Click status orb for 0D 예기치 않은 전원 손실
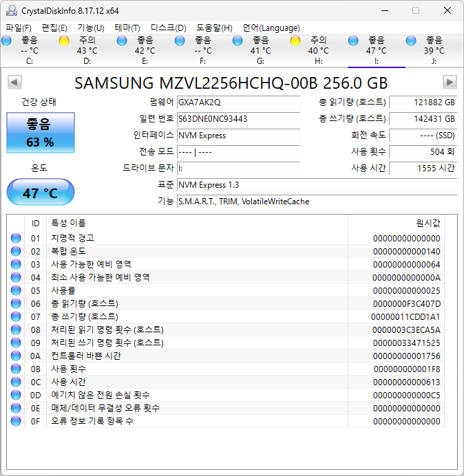 [16, 395]
